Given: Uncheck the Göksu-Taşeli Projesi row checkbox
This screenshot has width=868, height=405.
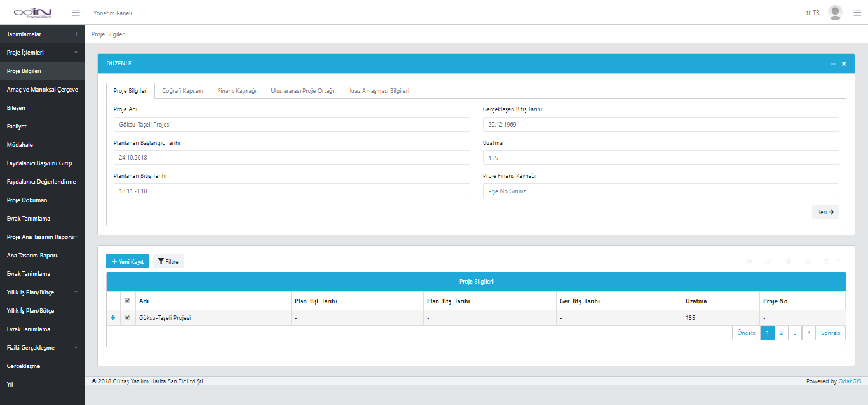Looking at the screenshot, I should click(x=128, y=317).
